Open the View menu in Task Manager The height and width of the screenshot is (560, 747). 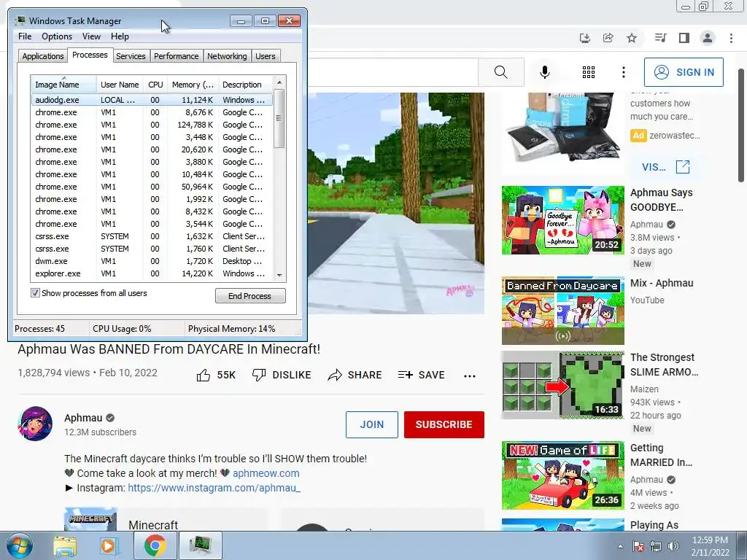[x=91, y=36]
